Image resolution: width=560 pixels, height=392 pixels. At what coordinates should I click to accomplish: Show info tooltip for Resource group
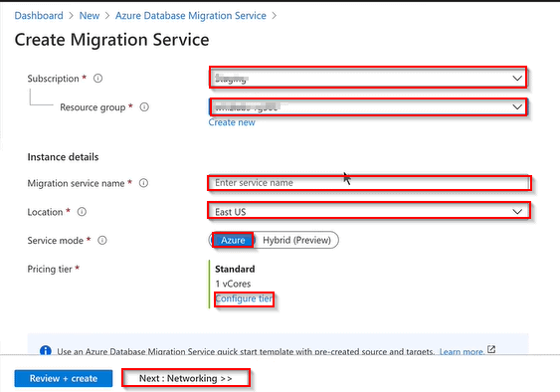pyautogui.click(x=144, y=106)
